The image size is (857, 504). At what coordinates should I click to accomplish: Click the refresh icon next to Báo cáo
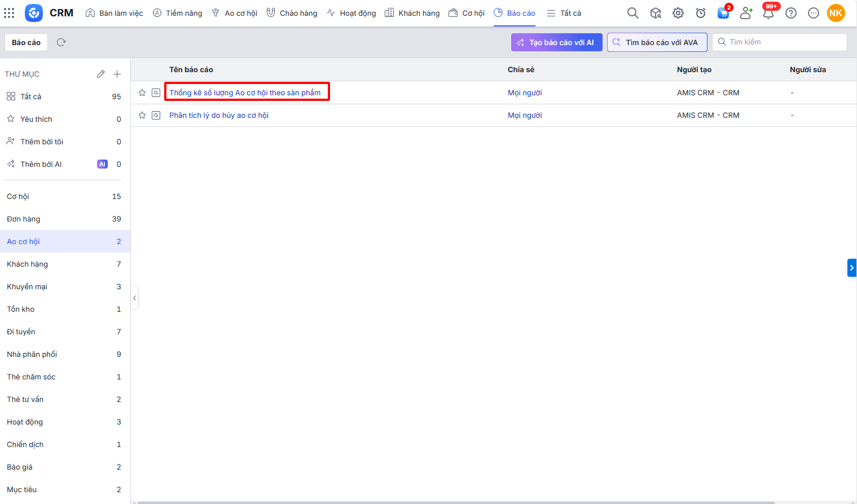(x=61, y=42)
